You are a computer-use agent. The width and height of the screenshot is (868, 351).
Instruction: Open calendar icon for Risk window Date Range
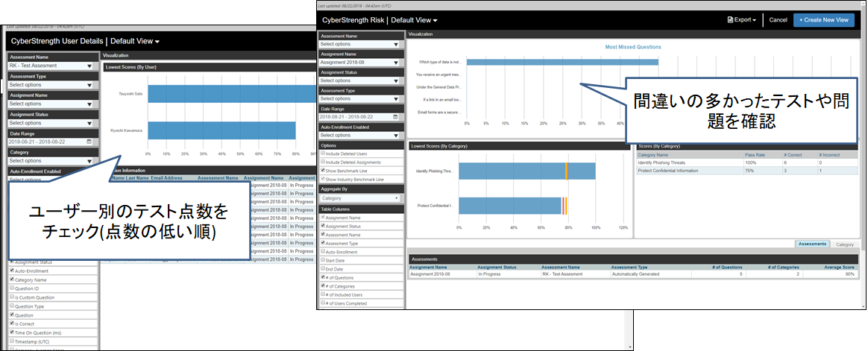(x=395, y=117)
